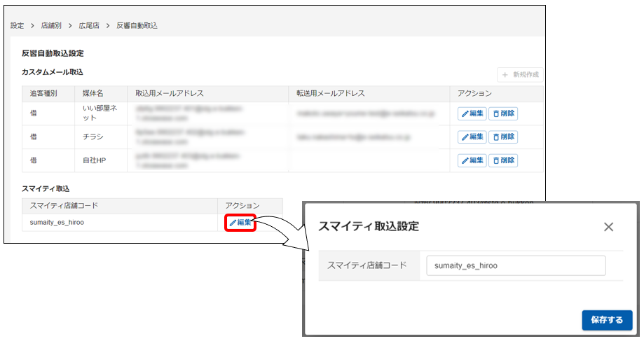The width and height of the screenshot is (644, 341).
Task: Select the 自社HP media name cell
Action: pyautogui.click(x=101, y=160)
